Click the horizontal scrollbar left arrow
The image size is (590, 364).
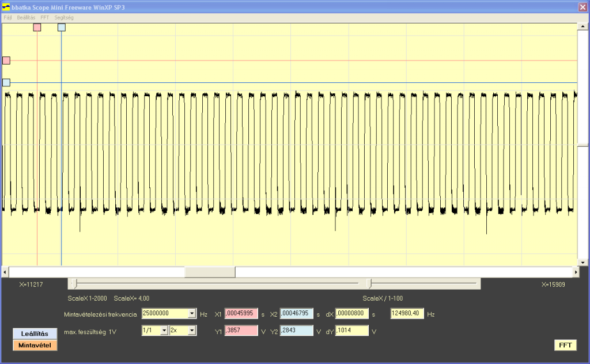coord(5,272)
